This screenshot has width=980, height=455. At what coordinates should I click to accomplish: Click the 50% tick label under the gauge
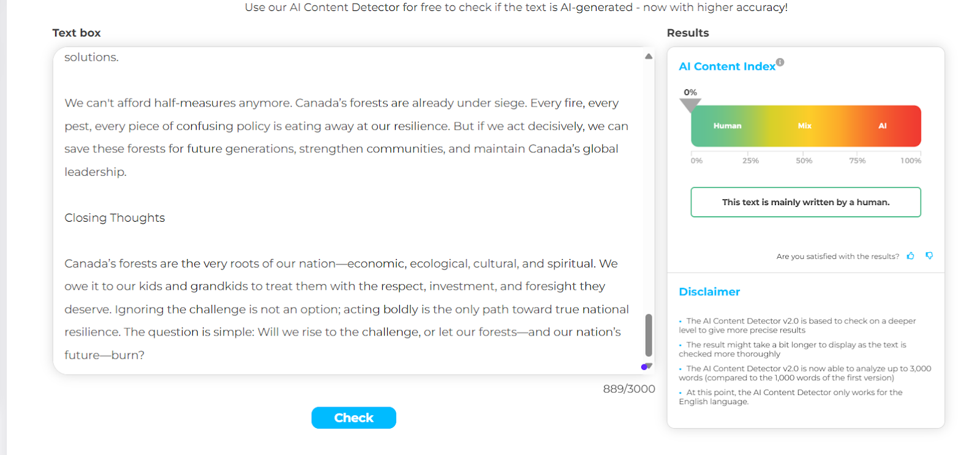(x=804, y=161)
